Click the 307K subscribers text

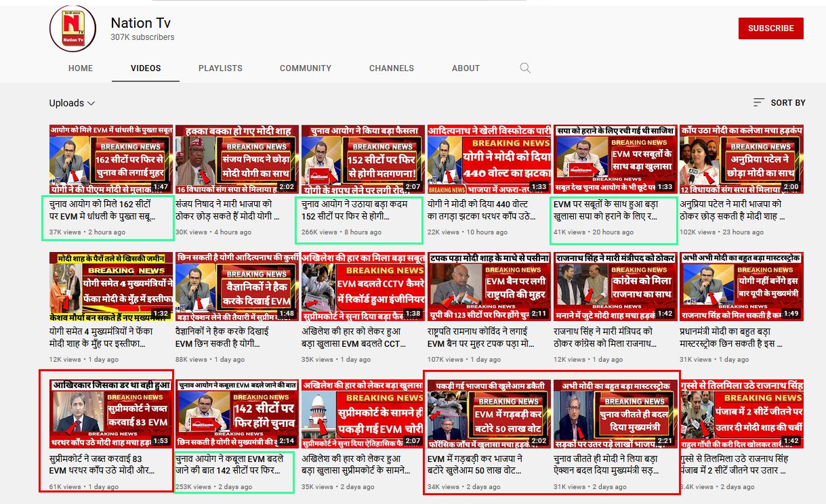coord(142,37)
